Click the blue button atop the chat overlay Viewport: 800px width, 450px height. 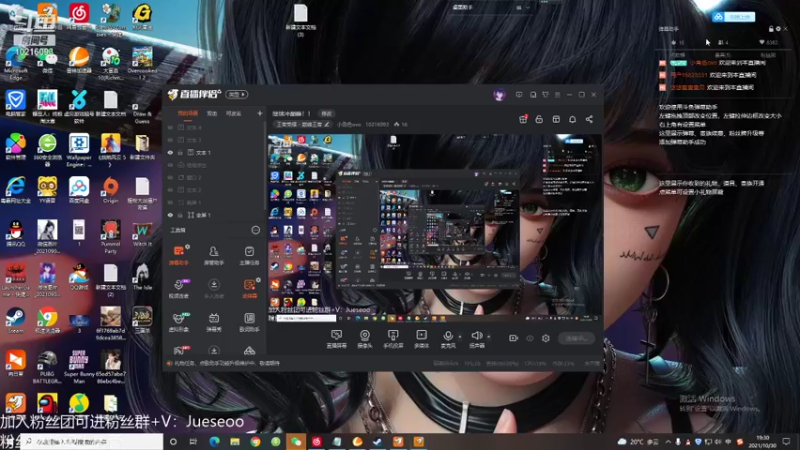[x=734, y=17]
